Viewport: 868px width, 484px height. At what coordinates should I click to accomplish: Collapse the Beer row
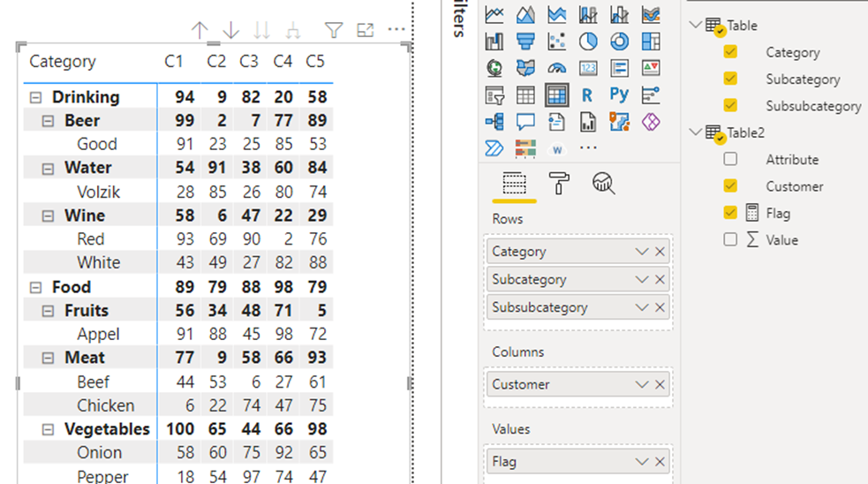click(x=49, y=121)
